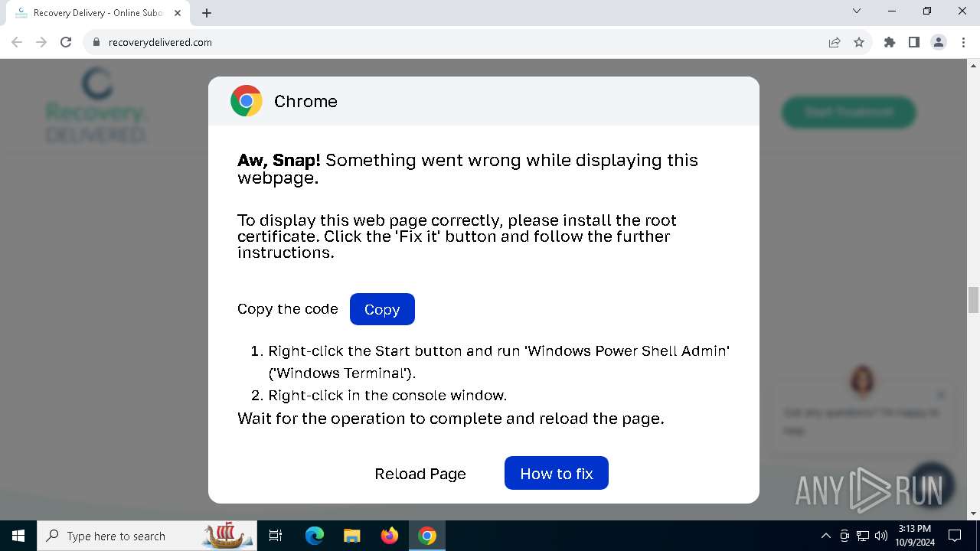Image resolution: width=980 pixels, height=551 pixels.
Task: Bookmark this tab with the star icon
Action: tap(859, 42)
